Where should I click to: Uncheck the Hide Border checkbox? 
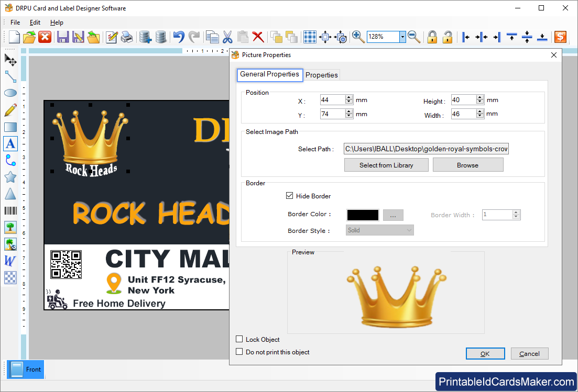pos(290,196)
